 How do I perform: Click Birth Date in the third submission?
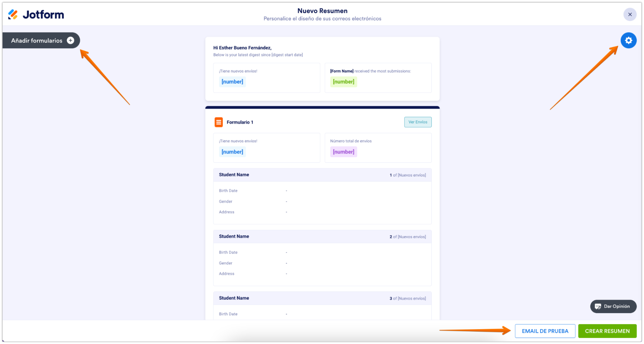[x=228, y=314]
